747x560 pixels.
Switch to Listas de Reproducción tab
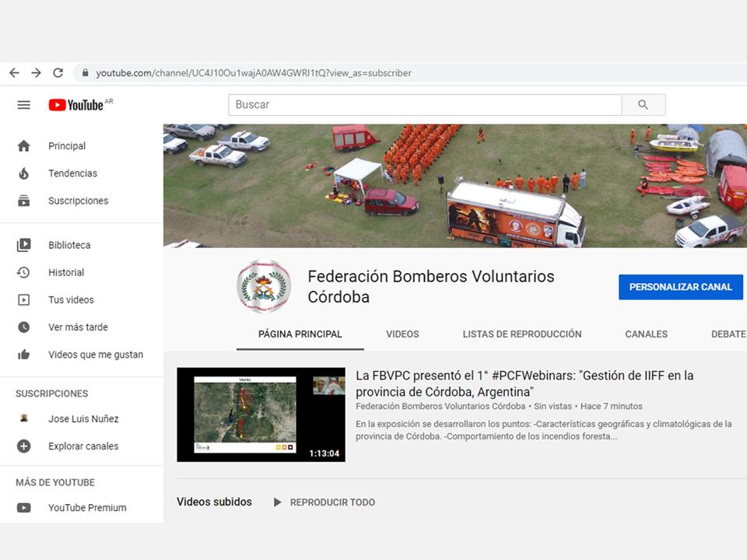521,334
